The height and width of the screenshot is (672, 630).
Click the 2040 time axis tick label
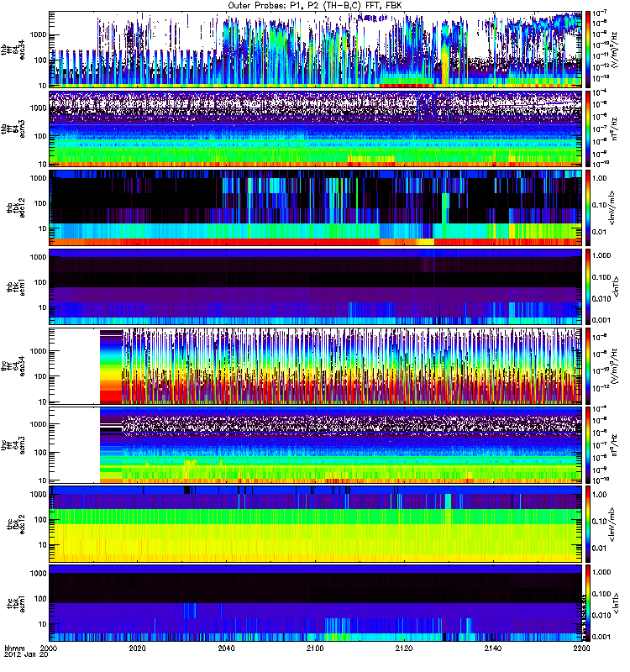(x=226, y=648)
